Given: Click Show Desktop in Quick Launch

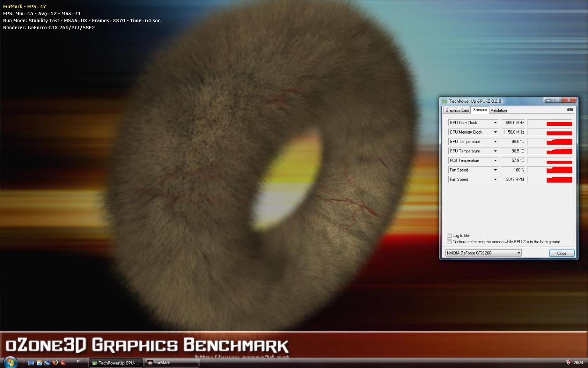Looking at the screenshot, I should [x=31, y=363].
